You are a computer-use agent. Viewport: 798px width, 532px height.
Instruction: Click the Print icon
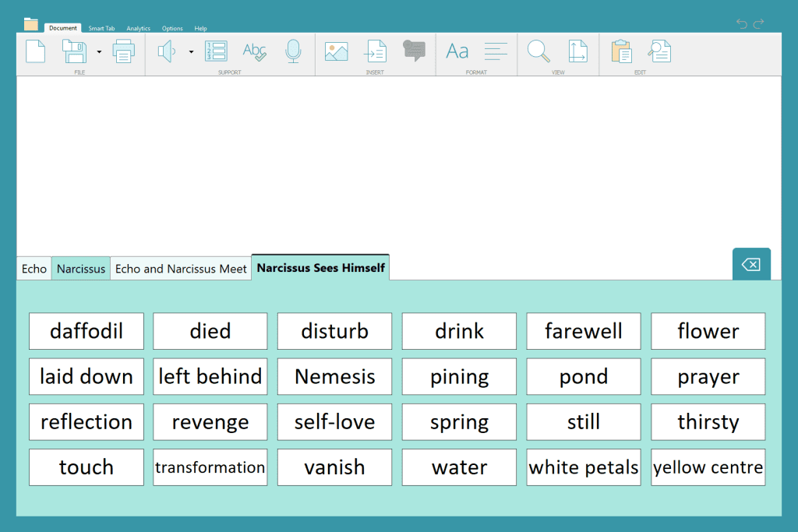pos(124,51)
